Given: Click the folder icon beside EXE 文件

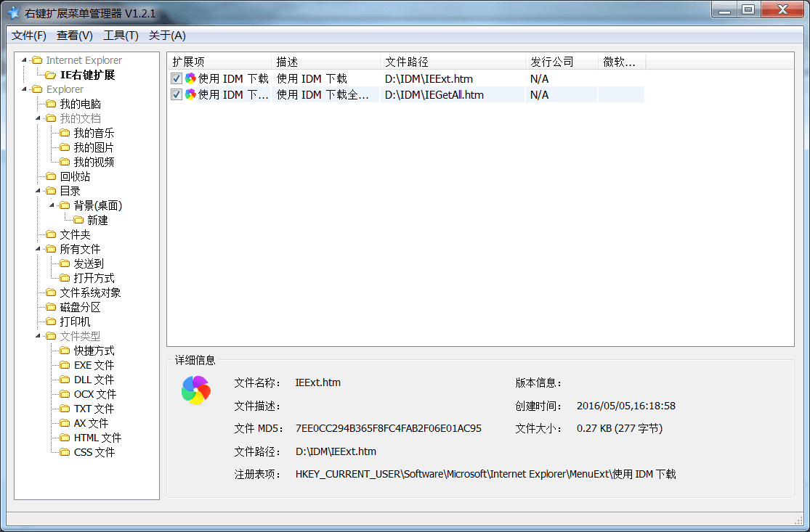Looking at the screenshot, I should (65, 365).
